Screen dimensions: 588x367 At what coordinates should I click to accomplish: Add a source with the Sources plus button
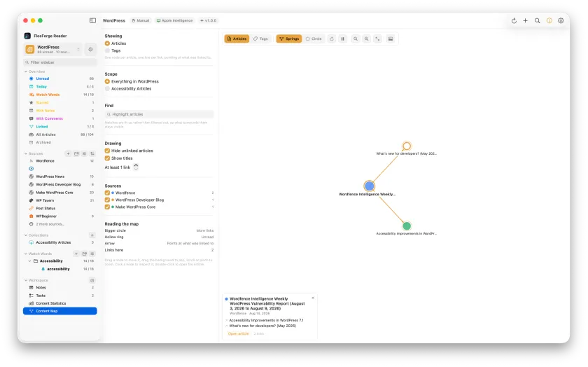point(69,153)
